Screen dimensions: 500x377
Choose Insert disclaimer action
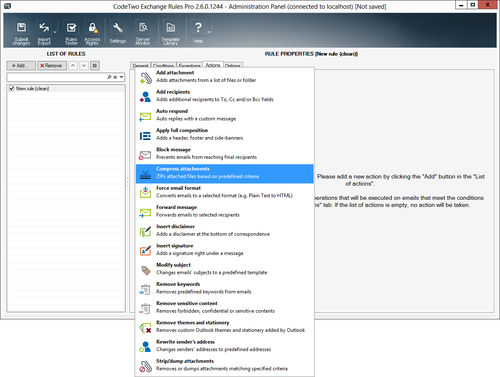(225, 231)
